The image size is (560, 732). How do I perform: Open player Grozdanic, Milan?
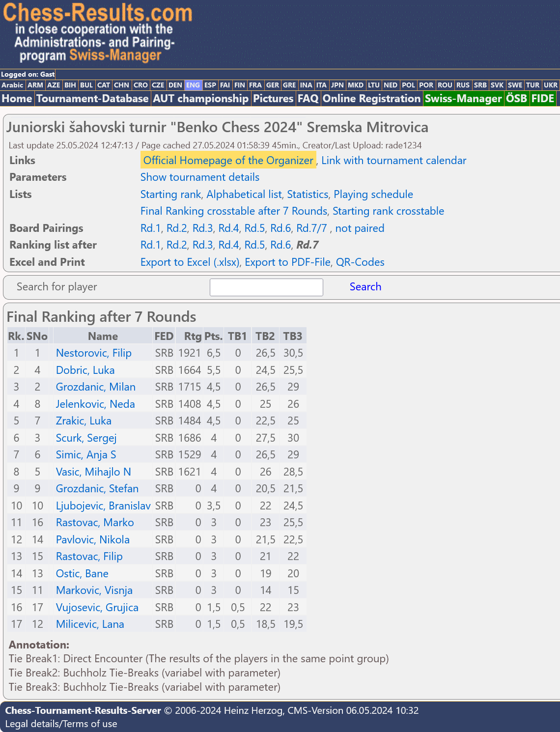coord(96,387)
